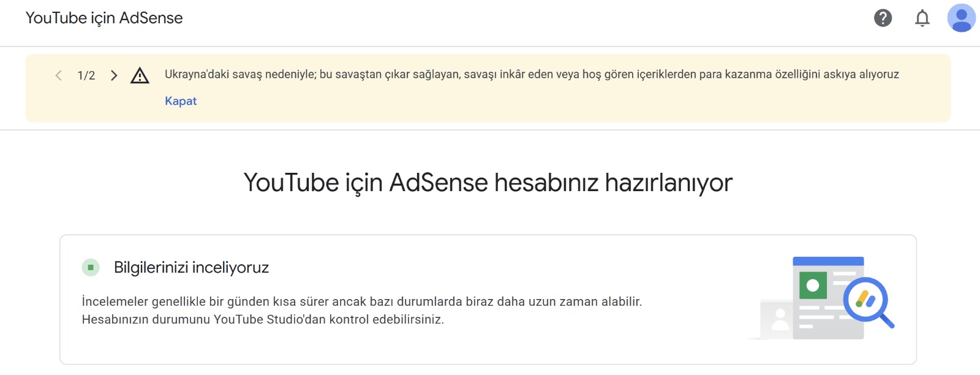Open the account profile avatar
Image resolution: width=980 pixels, height=375 pixels.
(x=962, y=18)
